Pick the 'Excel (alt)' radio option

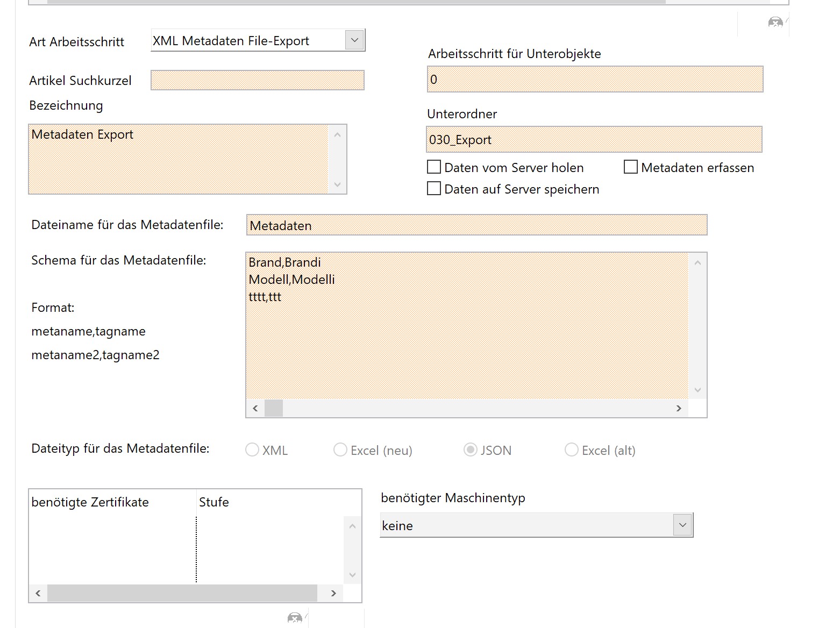pos(572,450)
